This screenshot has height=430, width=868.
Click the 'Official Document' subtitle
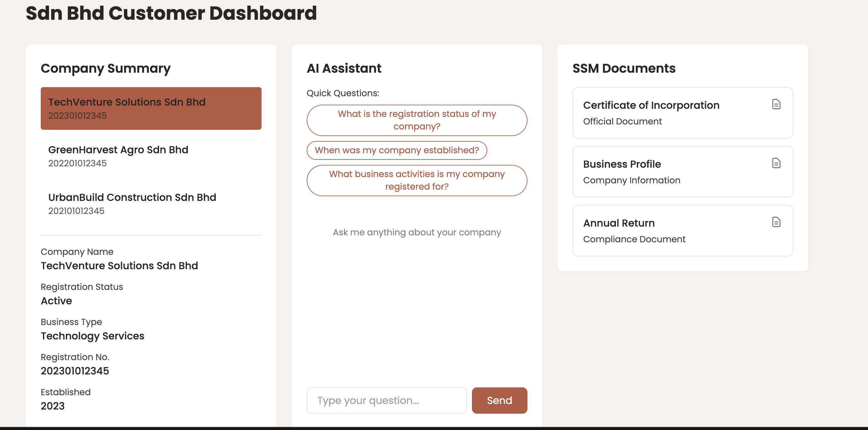(x=622, y=121)
